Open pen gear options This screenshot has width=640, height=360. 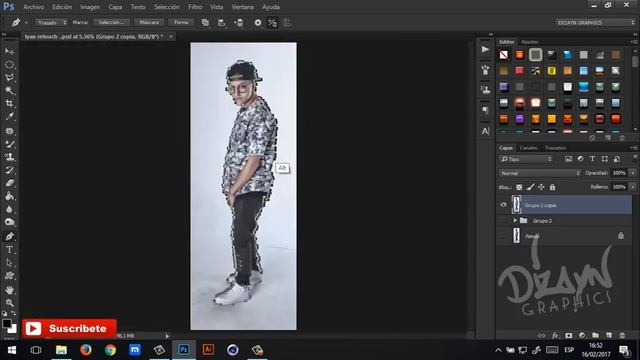click(x=258, y=23)
